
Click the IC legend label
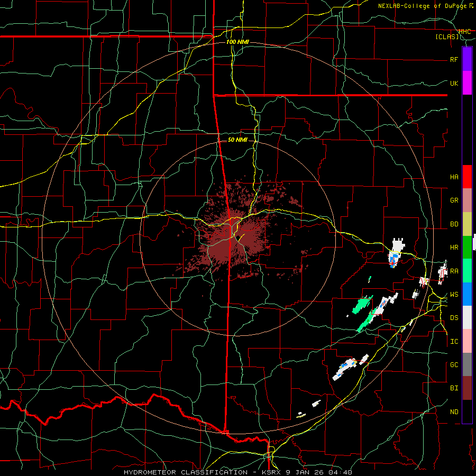[x=454, y=342]
